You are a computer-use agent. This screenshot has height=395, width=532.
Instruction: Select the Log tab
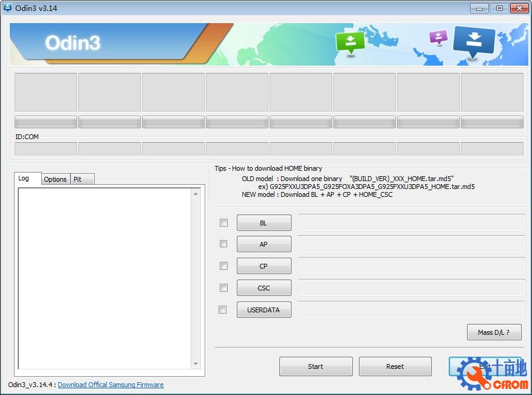tap(24, 178)
